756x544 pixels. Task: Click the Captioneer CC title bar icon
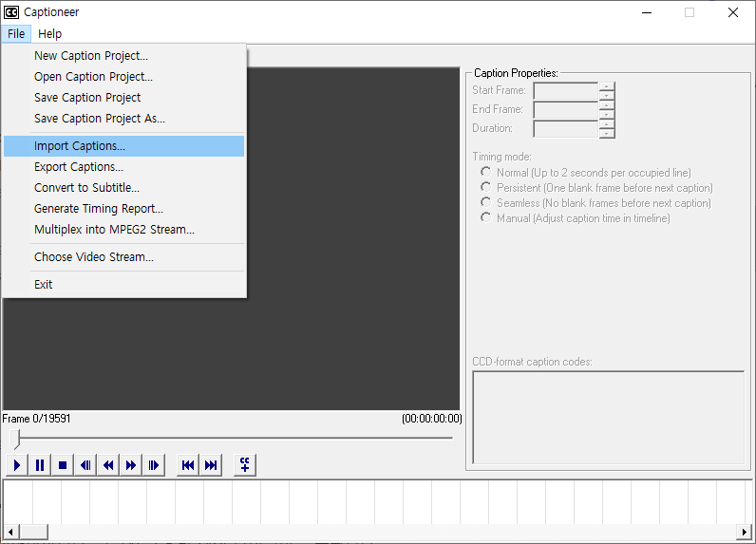(11, 12)
